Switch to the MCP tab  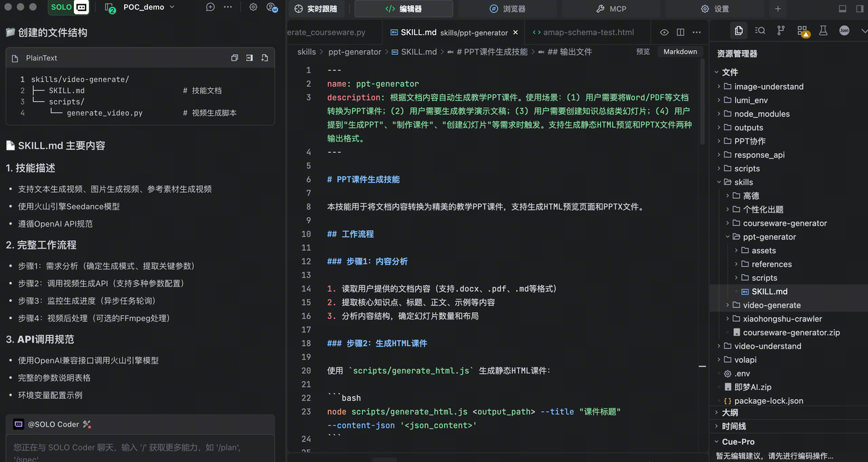pos(611,9)
